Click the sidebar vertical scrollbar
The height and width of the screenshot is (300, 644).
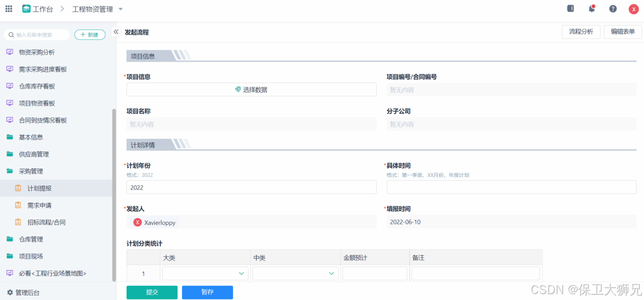[x=114, y=194]
